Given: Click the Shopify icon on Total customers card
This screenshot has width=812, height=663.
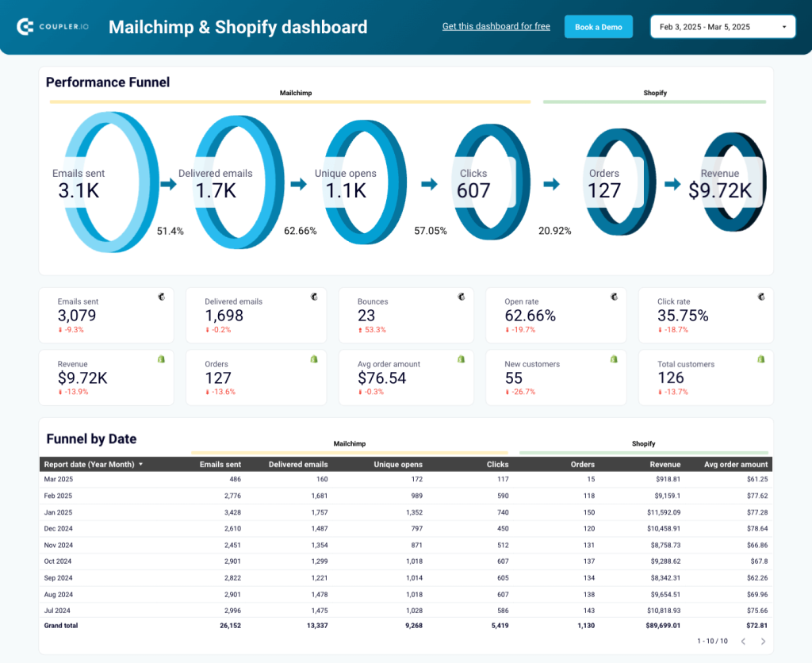Looking at the screenshot, I should pos(761,359).
